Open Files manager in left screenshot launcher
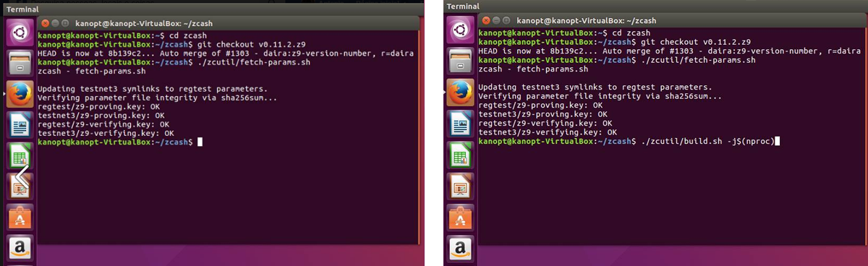 (x=20, y=62)
